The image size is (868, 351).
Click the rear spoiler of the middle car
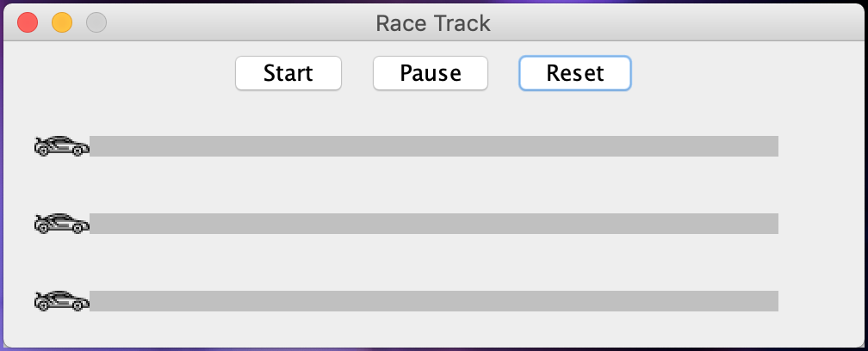coord(40,218)
